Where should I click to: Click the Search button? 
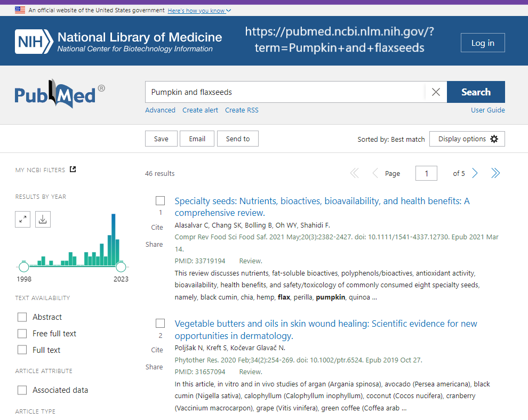click(476, 92)
